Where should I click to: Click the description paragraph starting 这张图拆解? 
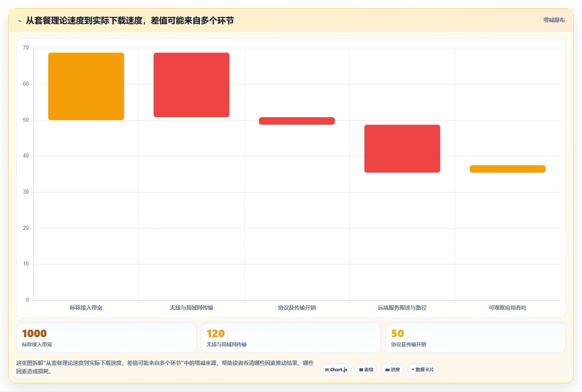point(165,367)
